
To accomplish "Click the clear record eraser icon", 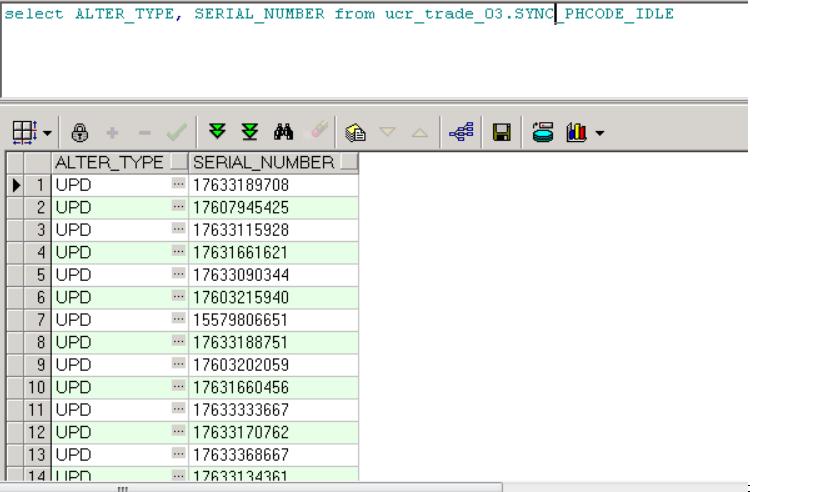I will [x=319, y=130].
